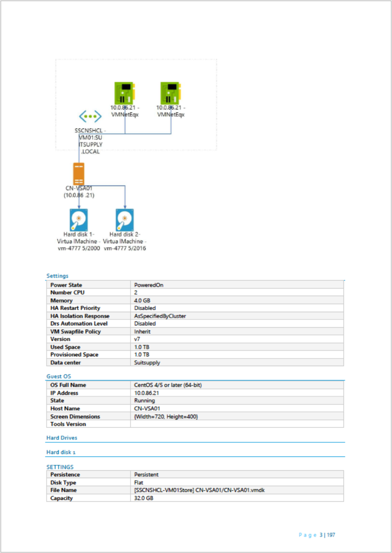Select Disabled in the HA Restart Priority row
This screenshot has width=392, height=553.
(145, 308)
